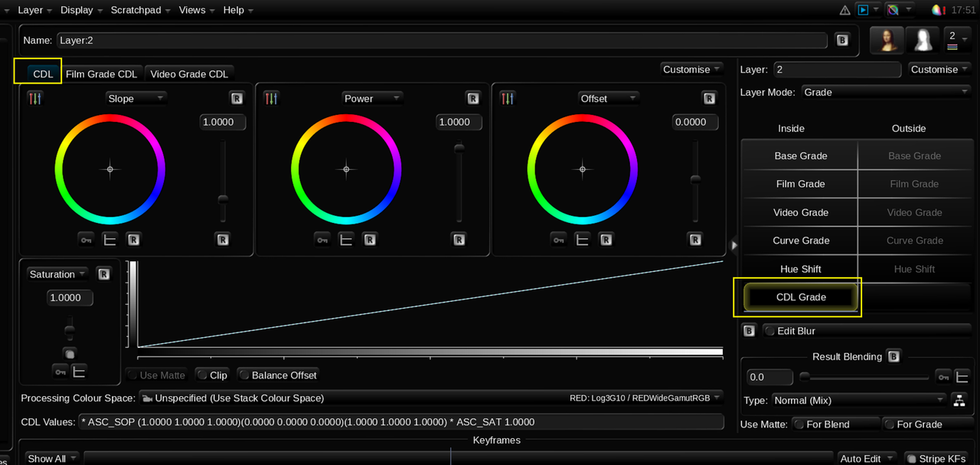The height and width of the screenshot is (465, 980).
Task: Open the Help menu
Action: click(238, 10)
